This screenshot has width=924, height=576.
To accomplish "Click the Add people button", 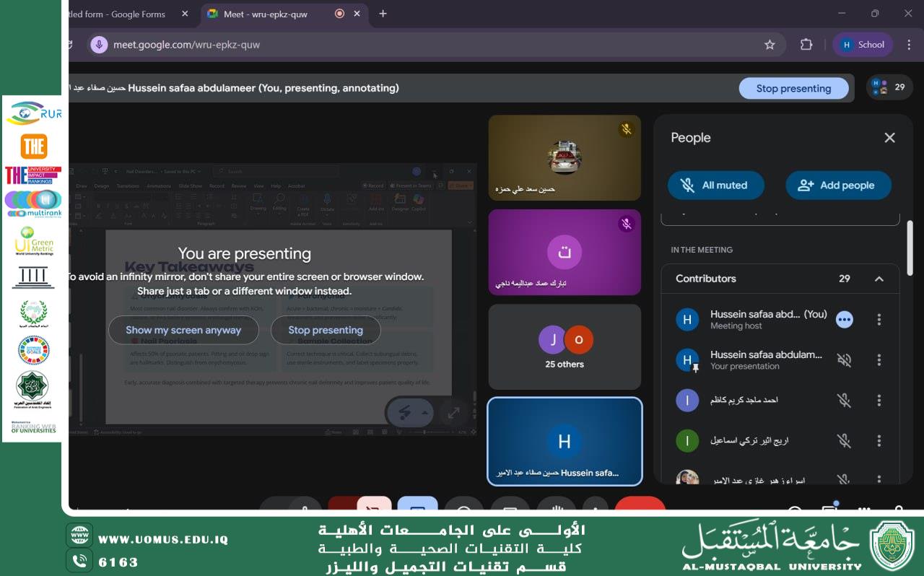I will tap(838, 186).
